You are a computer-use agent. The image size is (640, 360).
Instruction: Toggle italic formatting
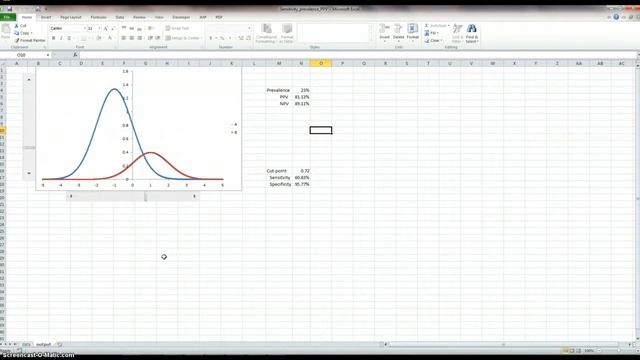pyautogui.click(x=61, y=38)
